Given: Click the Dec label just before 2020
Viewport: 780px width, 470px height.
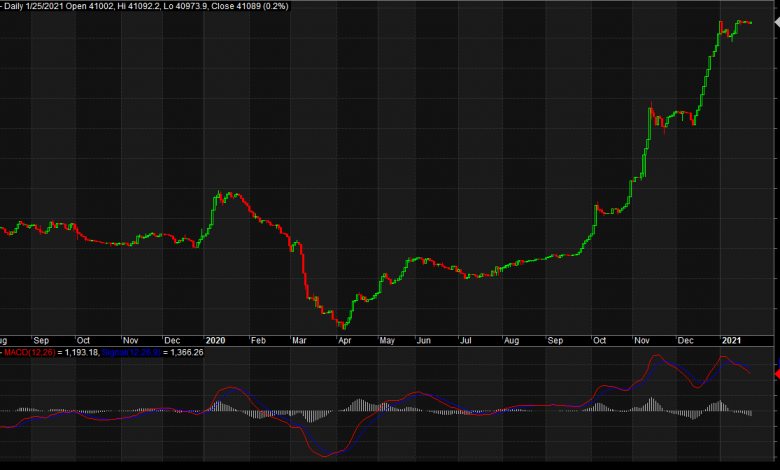Looking at the screenshot, I should click(172, 341).
